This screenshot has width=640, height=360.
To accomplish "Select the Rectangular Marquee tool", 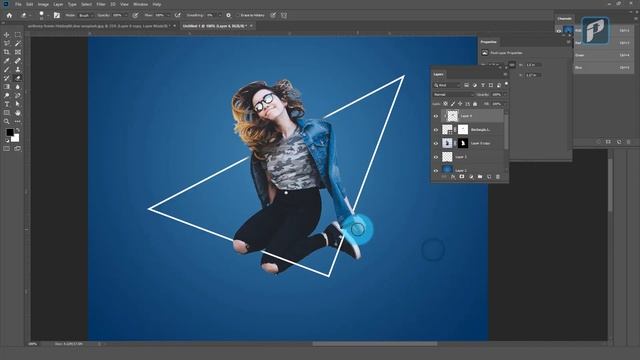I will (x=18, y=35).
